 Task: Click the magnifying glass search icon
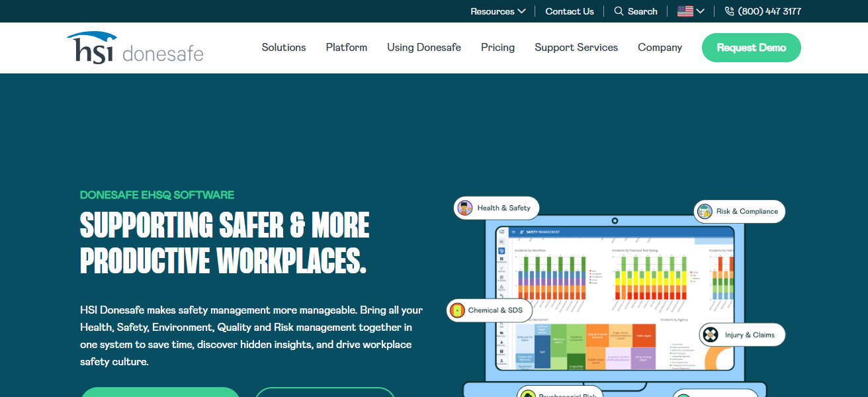point(619,11)
